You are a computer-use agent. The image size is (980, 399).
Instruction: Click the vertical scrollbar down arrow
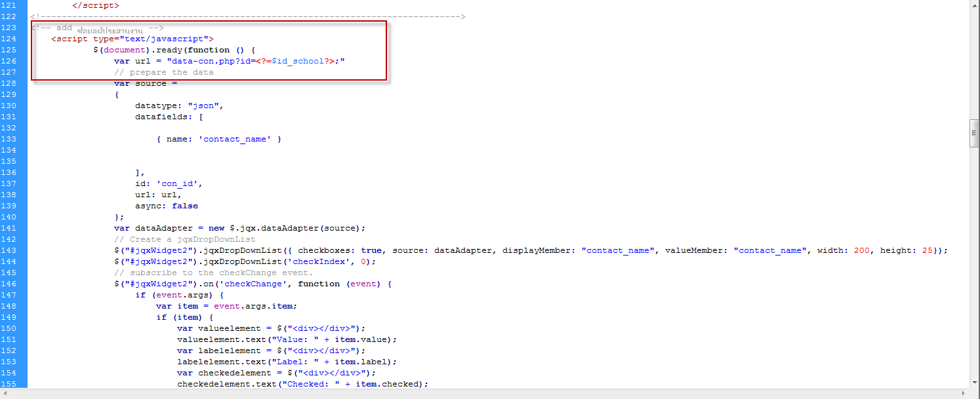pyautogui.click(x=974, y=382)
